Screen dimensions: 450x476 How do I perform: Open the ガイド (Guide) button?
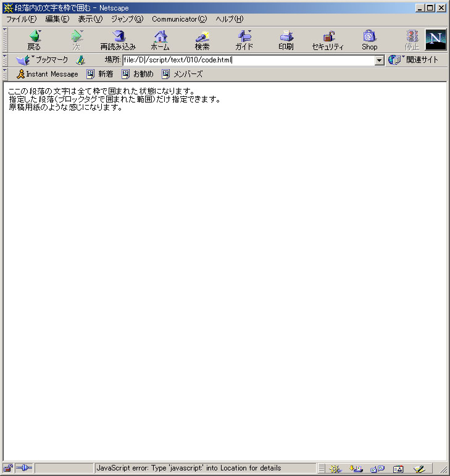point(244,40)
